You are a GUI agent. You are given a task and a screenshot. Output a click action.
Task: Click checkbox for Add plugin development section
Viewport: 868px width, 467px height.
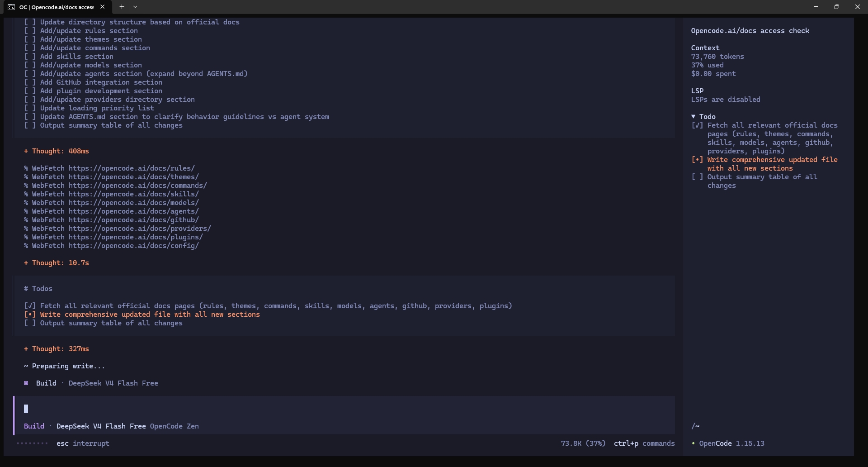pyautogui.click(x=30, y=91)
